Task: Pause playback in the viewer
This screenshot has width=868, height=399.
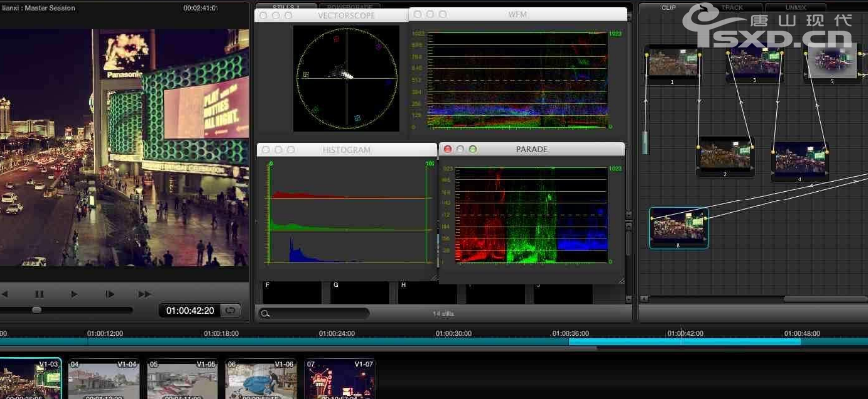Action: (39, 294)
